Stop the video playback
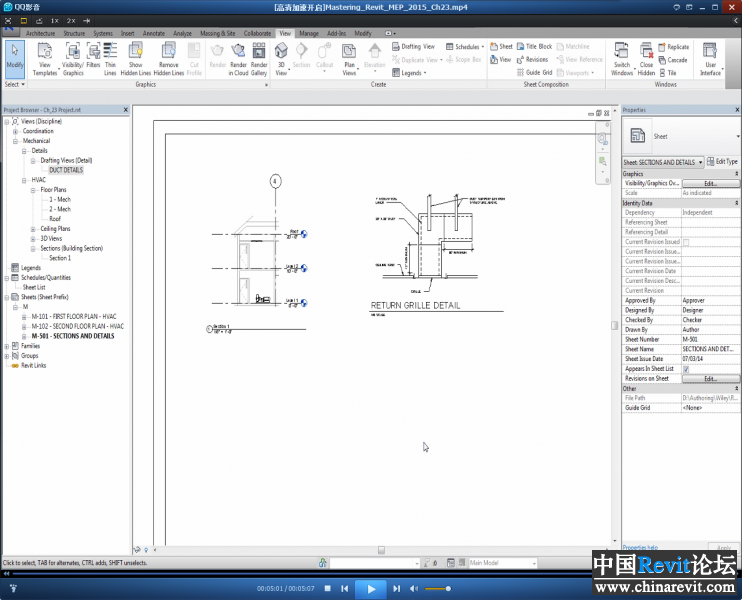This screenshot has width=742, height=600. [327, 589]
